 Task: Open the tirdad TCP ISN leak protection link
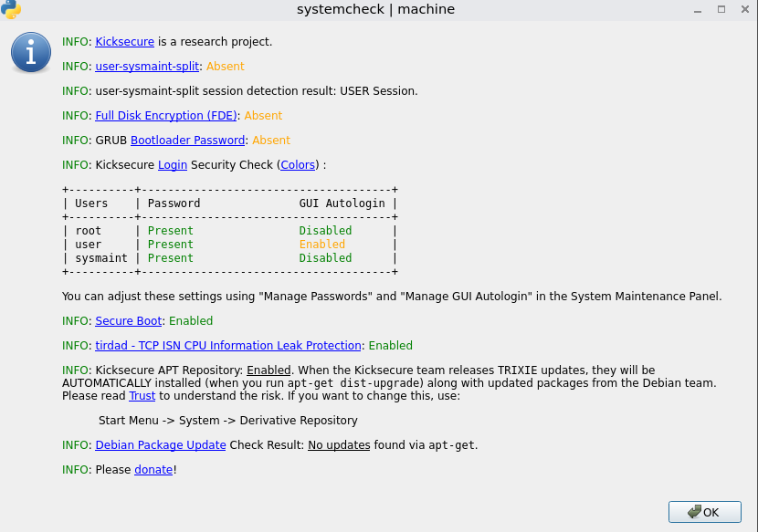coord(228,346)
